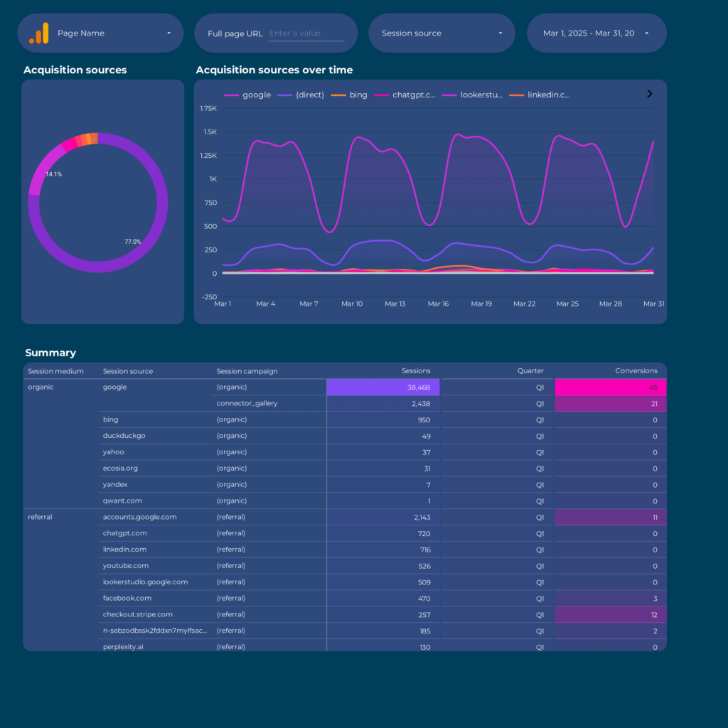
Task: Sort table by Conversions column header
Action: [x=636, y=371]
